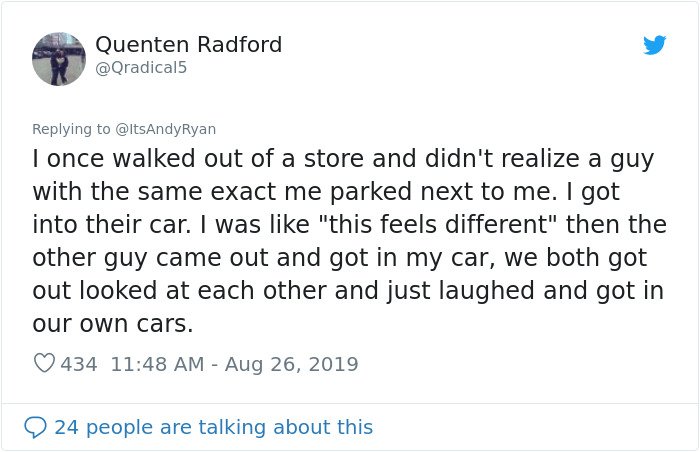This screenshot has height=452, width=700.
Task: Click the 'other guy came out' line
Action: 339,258
